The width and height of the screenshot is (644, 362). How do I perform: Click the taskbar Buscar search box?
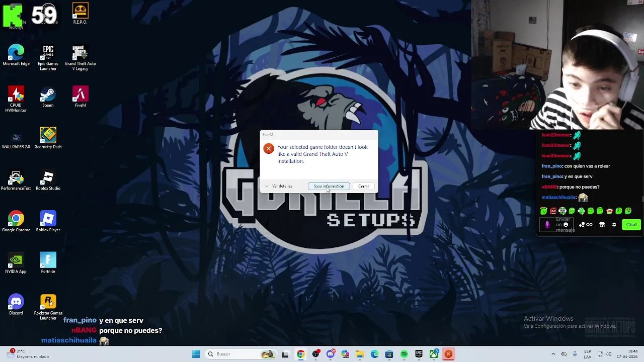pyautogui.click(x=242, y=354)
